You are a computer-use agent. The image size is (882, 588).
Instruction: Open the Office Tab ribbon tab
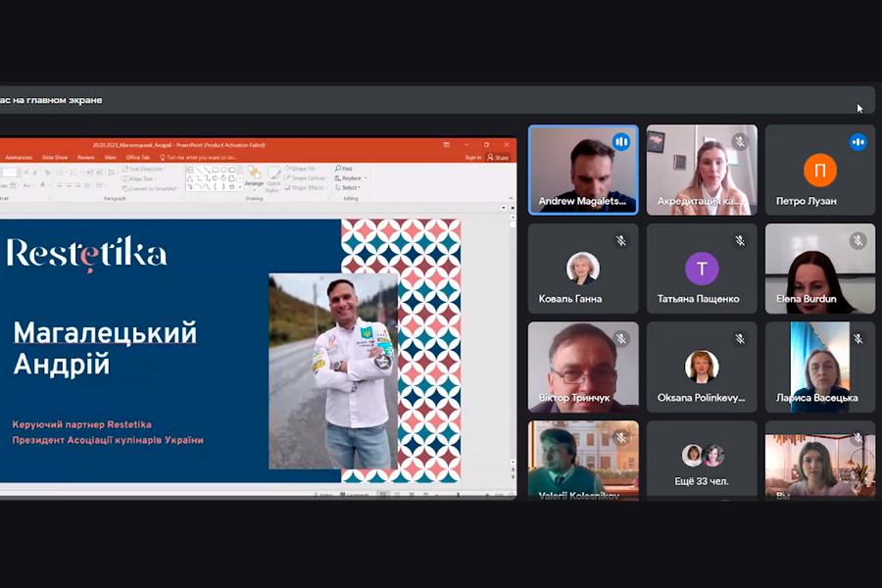pos(138,158)
